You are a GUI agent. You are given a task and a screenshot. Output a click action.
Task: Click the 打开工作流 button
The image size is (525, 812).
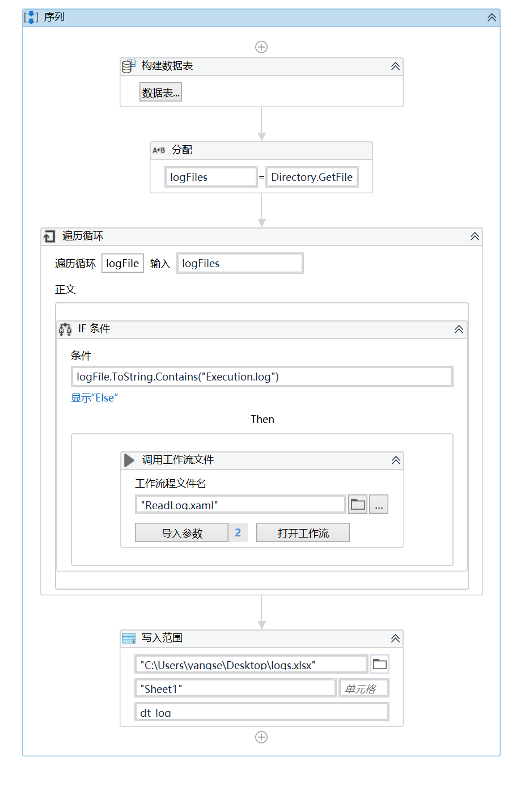[x=303, y=533]
